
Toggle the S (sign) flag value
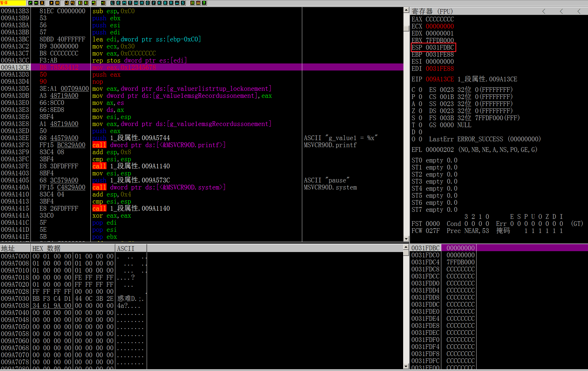[x=420, y=118]
